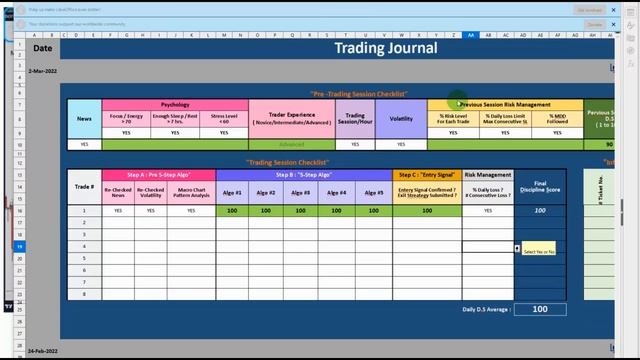Select the Trader Experience header cell

click(x=292, y=119)
